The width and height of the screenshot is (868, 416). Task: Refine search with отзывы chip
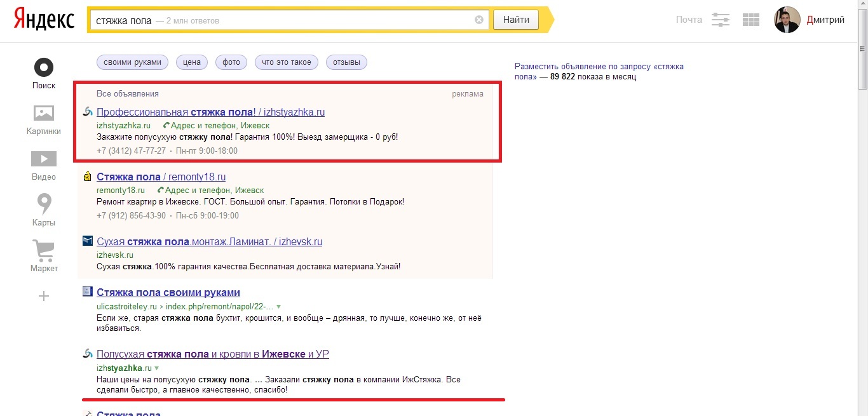tap(347, 62)
